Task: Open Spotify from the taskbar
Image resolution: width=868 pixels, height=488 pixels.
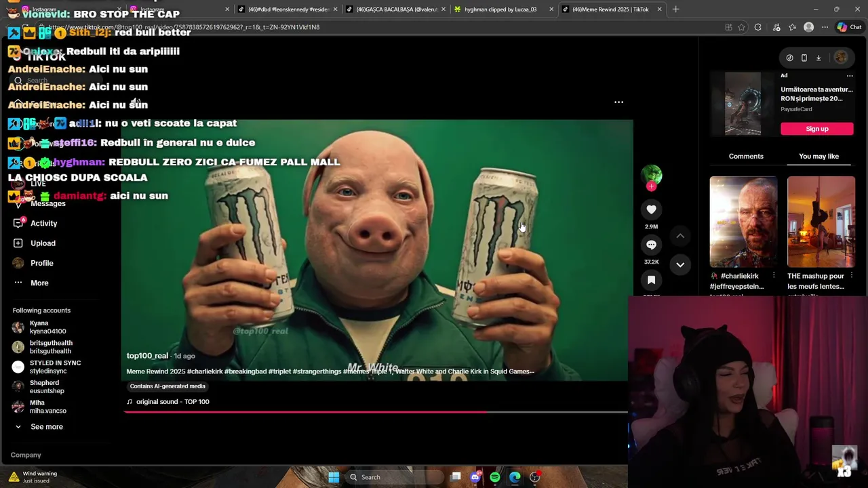Action: click(495, 477)
